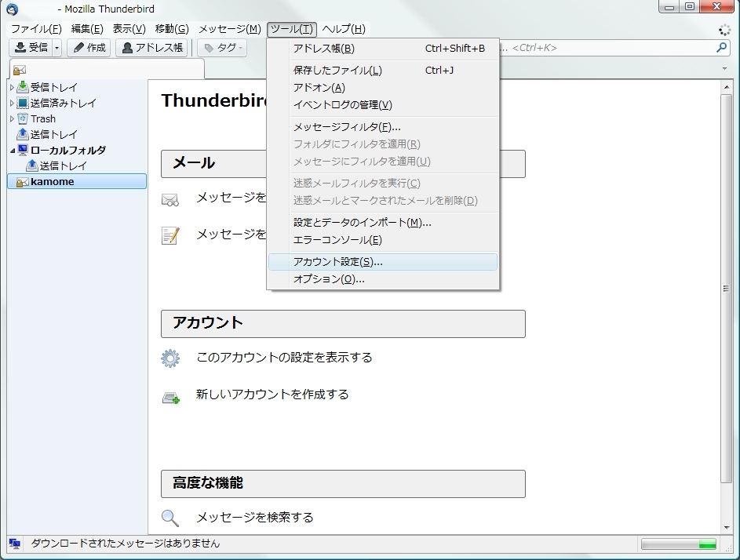Click the Trash folder icon
740x560 pixels.
23,118
